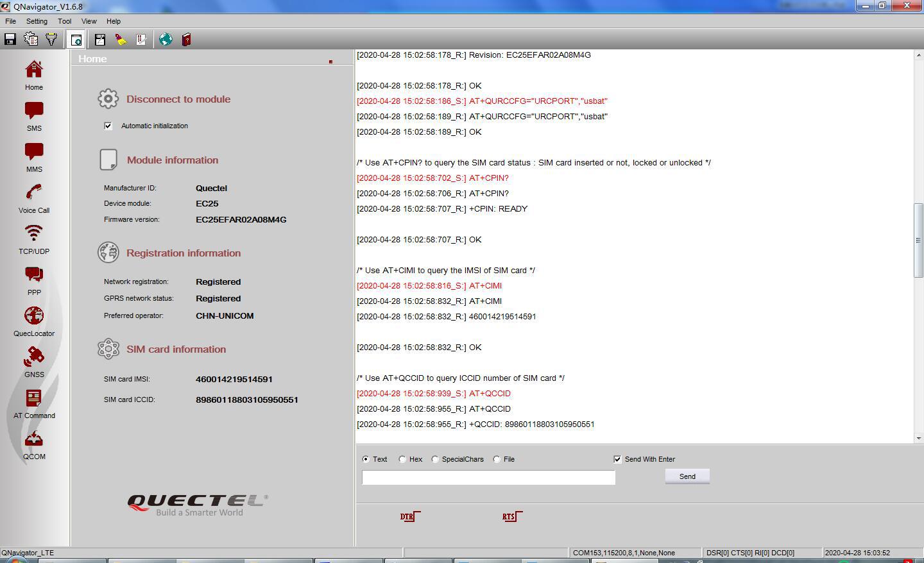Viewport: 924px width, 563px height.
Task: Open the MMS panel in sidebar
Action: (34, 157)
